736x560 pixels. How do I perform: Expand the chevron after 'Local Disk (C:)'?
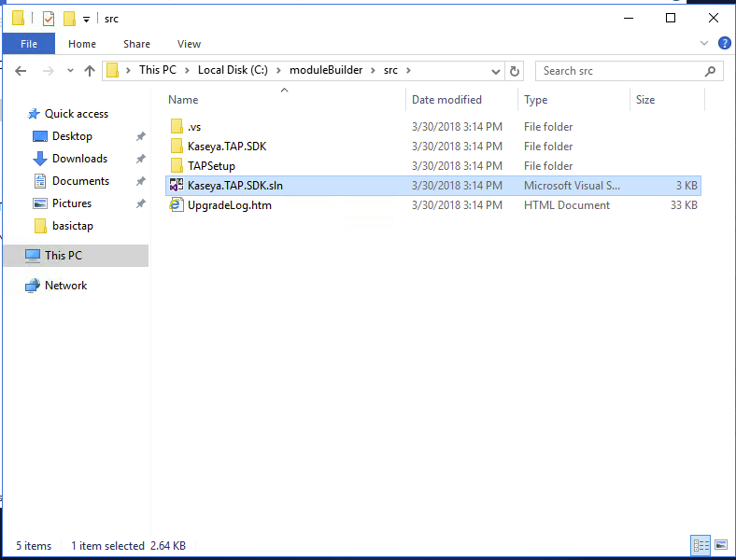(278, 70)
